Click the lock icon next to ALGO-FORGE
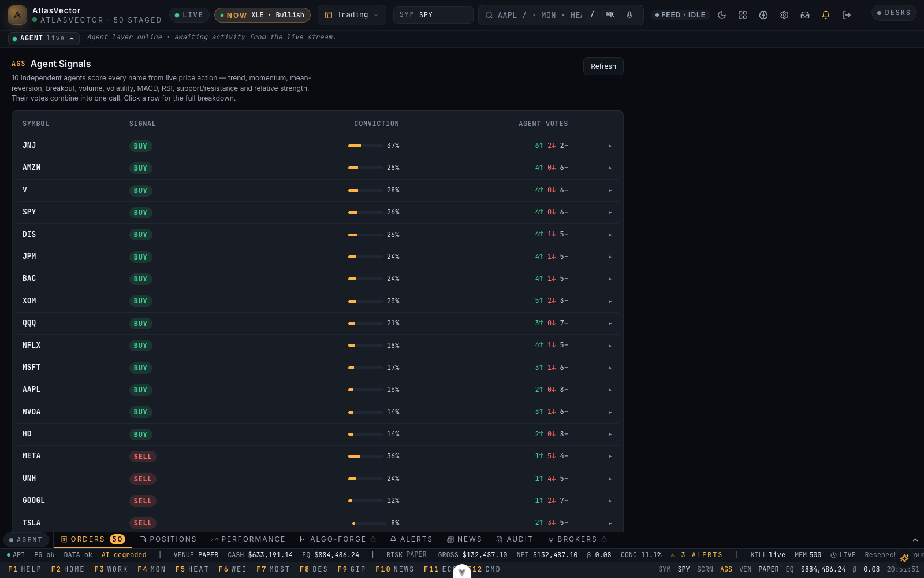 tap(373, 539)
